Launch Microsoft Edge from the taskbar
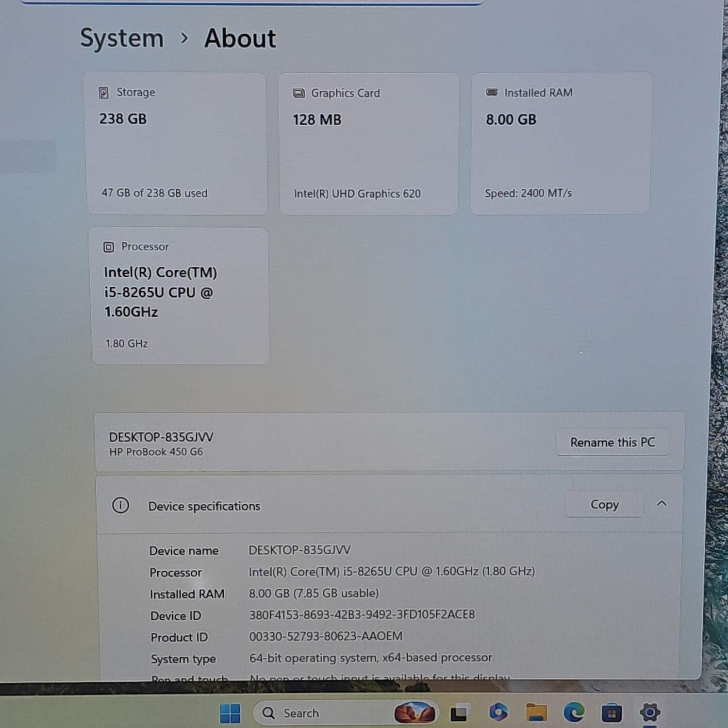The image size is (728, 728). [574, 712]
